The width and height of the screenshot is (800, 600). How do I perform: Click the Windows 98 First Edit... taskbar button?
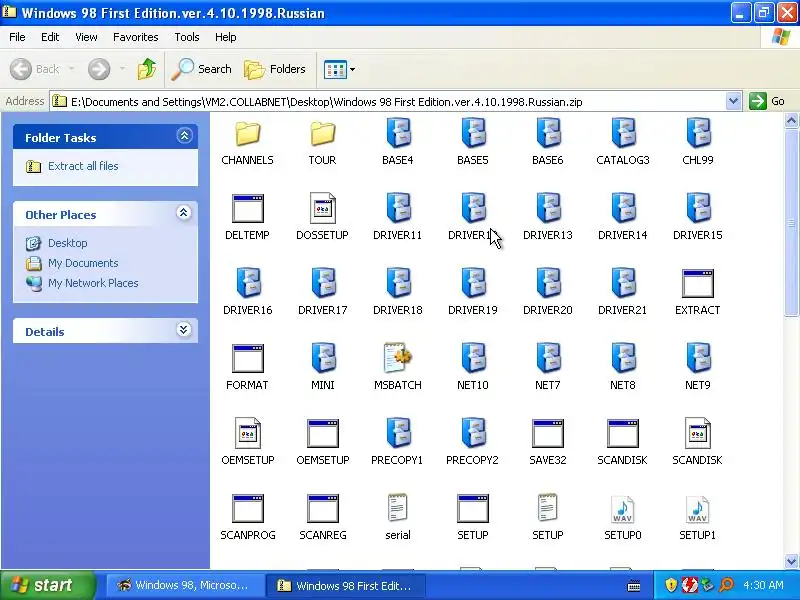tap(346, 586)
